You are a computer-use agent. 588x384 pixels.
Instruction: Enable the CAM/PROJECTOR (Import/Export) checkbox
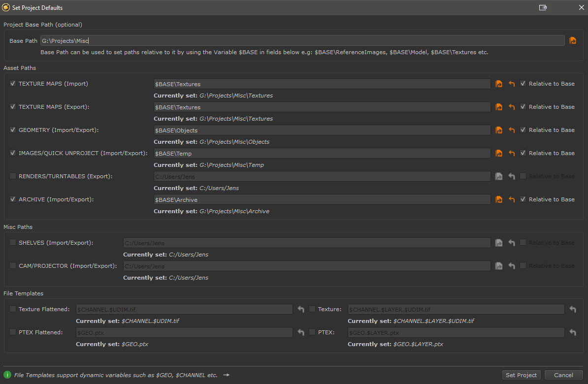(13, 266)
